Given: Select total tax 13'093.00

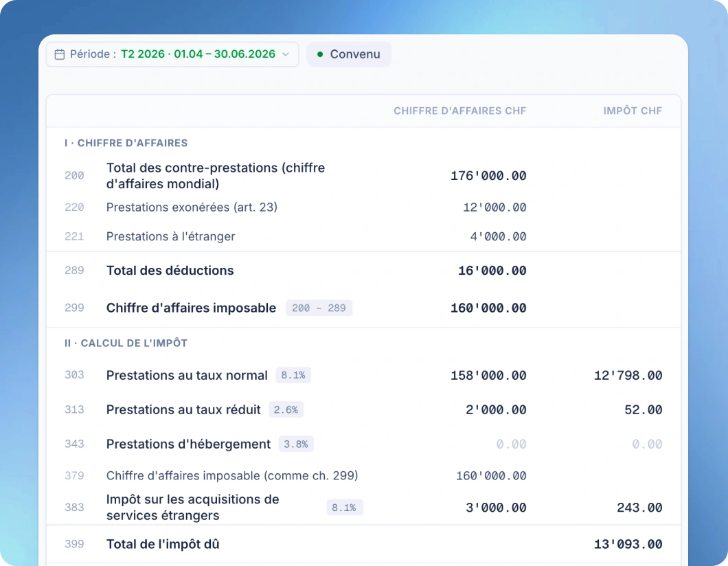Looking at the screenshot, I should 628,544.
